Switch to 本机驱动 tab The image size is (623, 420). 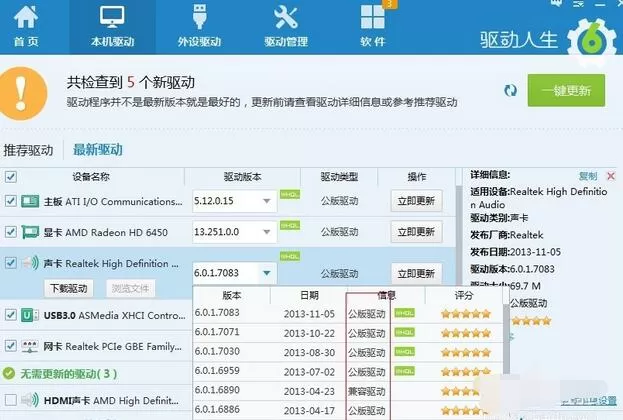112,27
